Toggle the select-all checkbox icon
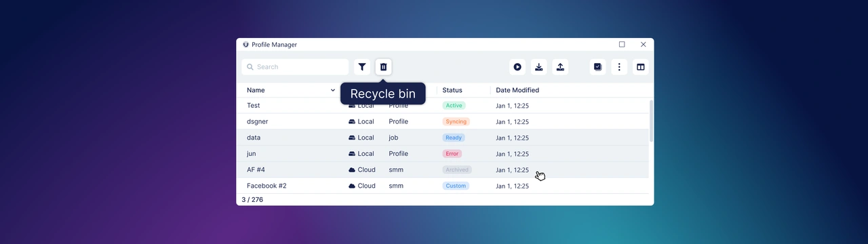Image resolution: width=868 pixels, height=244 pixels. click(x=597, y=67)
